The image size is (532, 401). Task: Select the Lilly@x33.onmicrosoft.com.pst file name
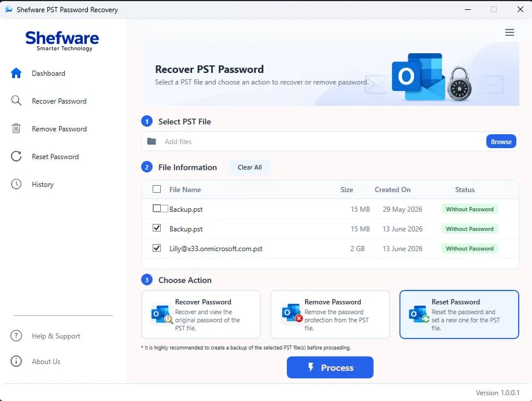pyautogui.click(x=216, y=249)
